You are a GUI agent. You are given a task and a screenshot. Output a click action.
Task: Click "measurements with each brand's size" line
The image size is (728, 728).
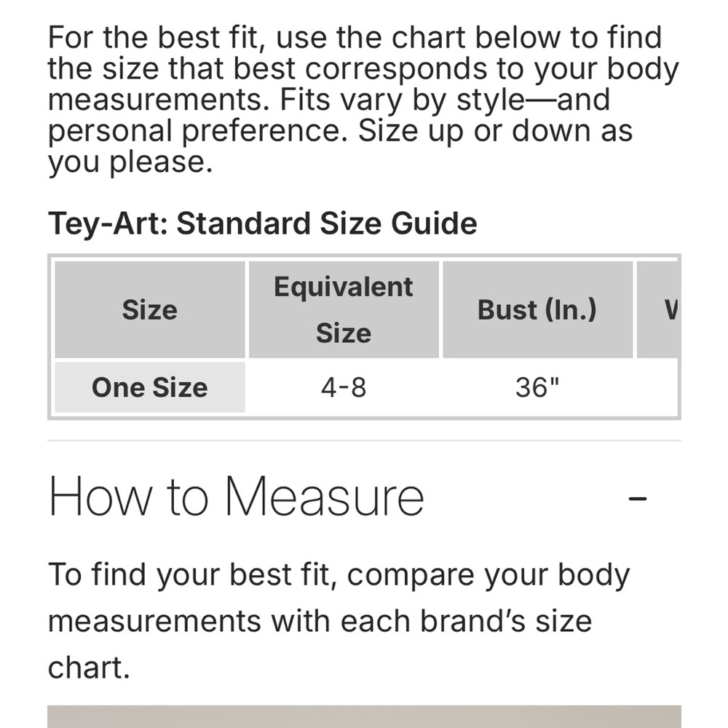(x=320, y=621)
